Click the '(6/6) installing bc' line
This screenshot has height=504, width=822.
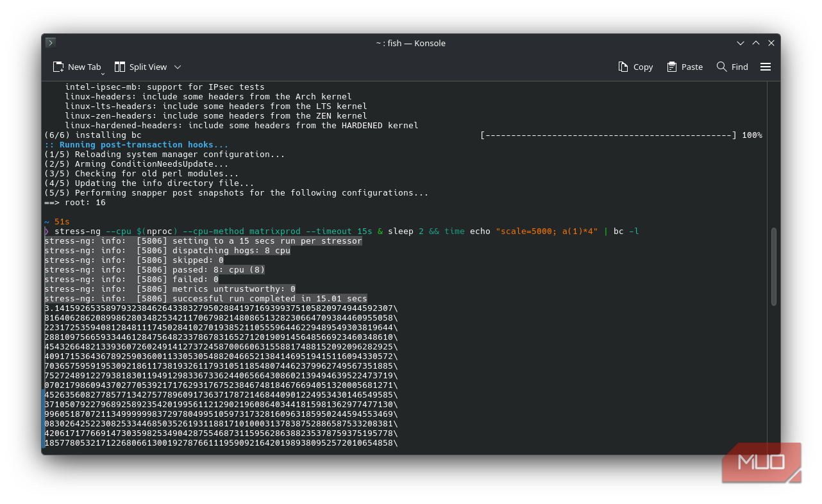(93, 135)
